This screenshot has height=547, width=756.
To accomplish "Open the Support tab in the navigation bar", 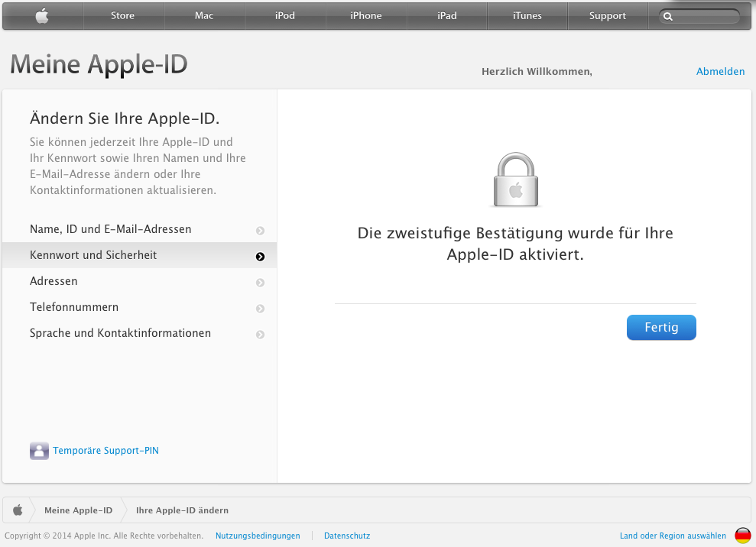I will pos(608,16).
